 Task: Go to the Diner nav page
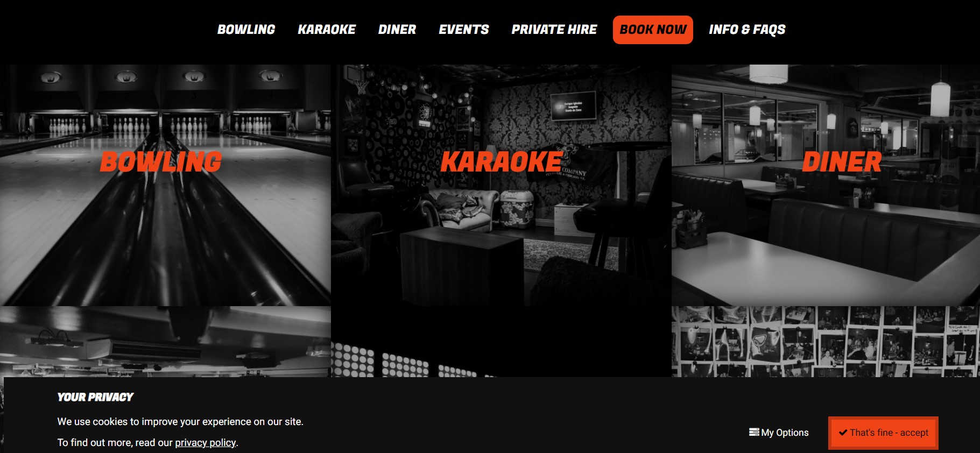[397, 30]
